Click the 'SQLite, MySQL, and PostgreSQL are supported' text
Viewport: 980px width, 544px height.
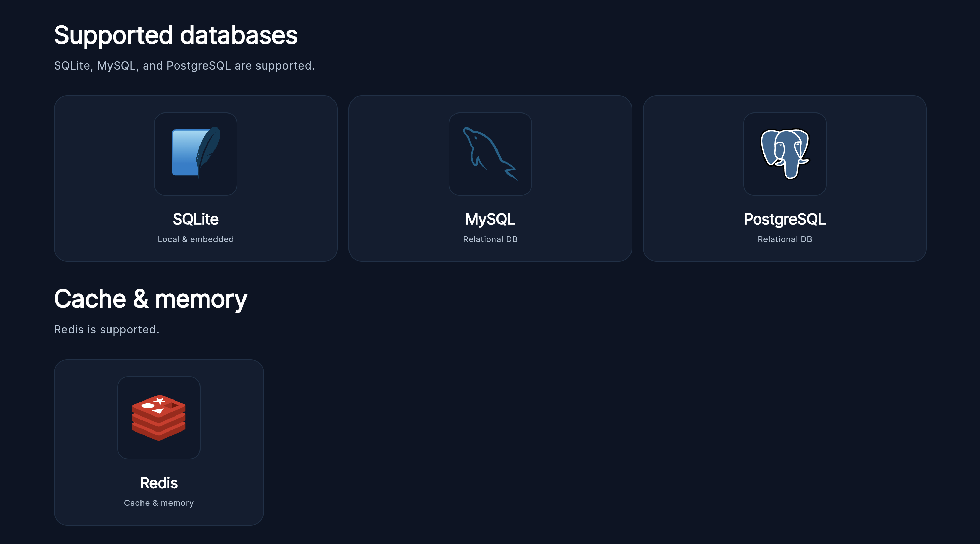[x=184, y=65]
